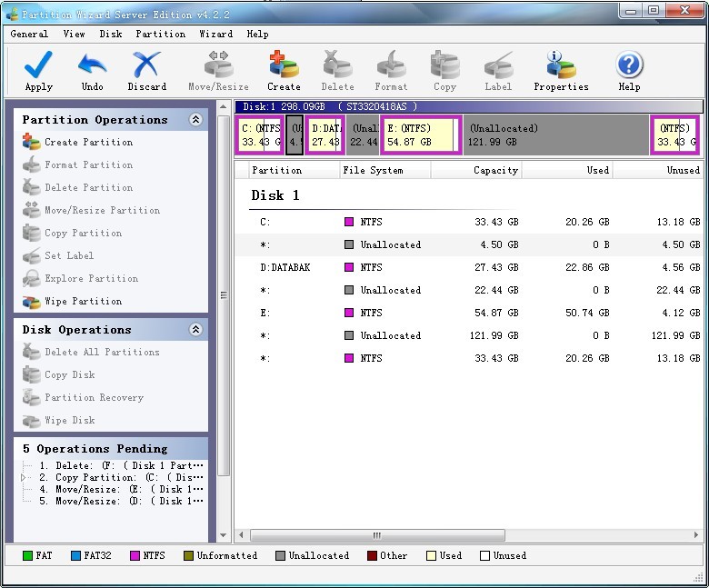
Task: Open the General menu
Action: pyautogui.click(x=29, y=34)
